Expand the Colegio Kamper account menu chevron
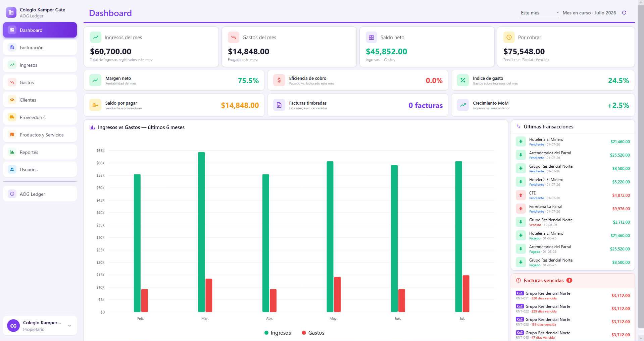This screenshot has width=644, height=341. [x=69, y=326]
